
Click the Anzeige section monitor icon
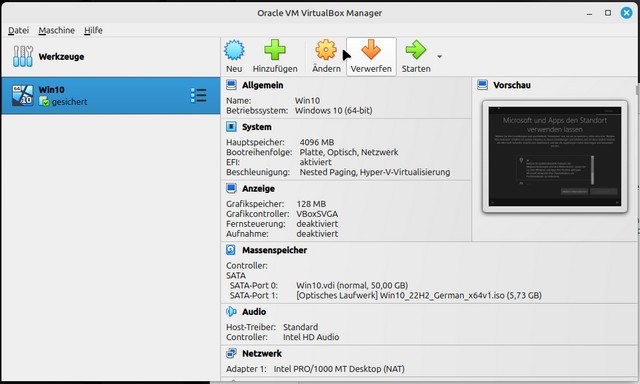pos(231,188)
